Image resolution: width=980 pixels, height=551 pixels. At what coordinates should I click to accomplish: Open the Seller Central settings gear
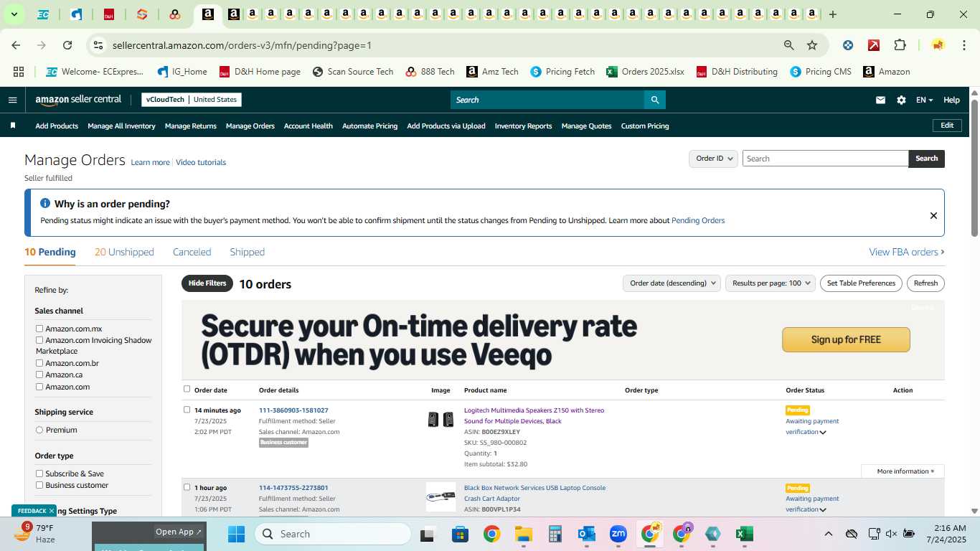tap(901, 100)
